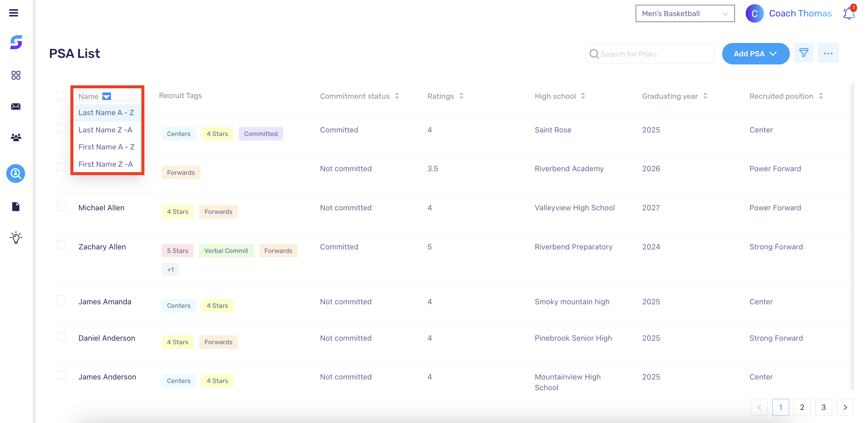Click the Riverbend Preparatory cell
868x423 pixels.
(x=574, y=247)
